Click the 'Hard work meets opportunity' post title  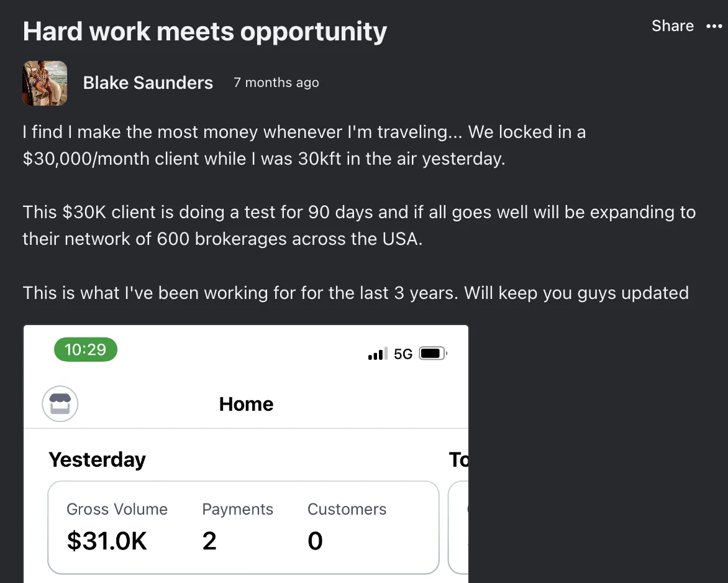[x=205, y=31]
